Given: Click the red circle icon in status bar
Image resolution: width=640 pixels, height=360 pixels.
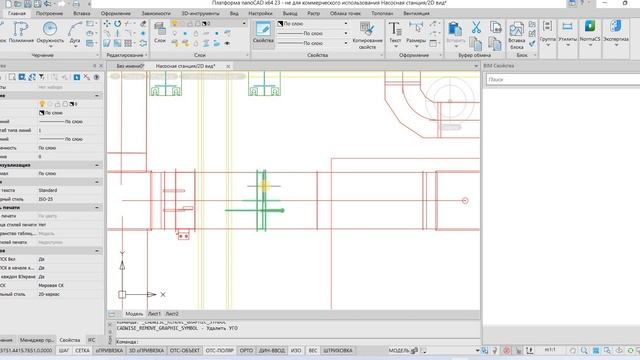Looking at the screenshot, I should click(507, 351).
